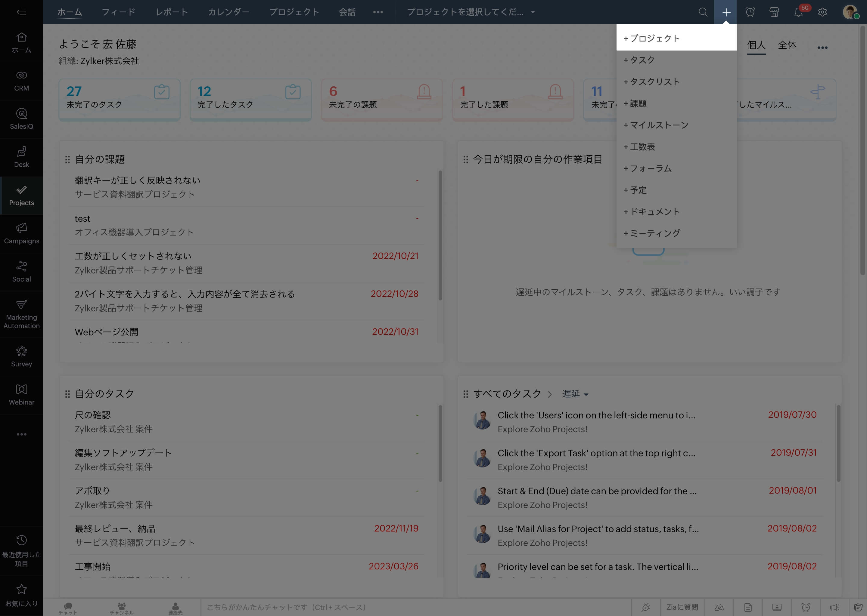Expand more navigation tabs ellipsis
867x616 pixels.
pos(378,12)
